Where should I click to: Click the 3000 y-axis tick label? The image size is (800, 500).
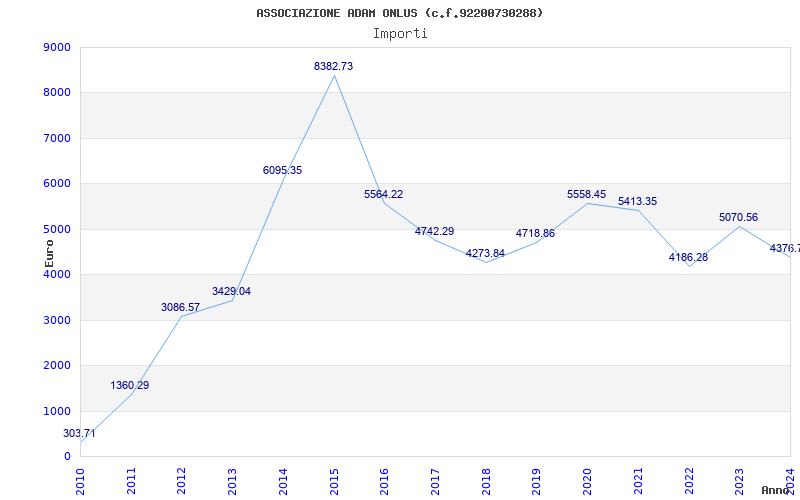(x=57, y=320)
